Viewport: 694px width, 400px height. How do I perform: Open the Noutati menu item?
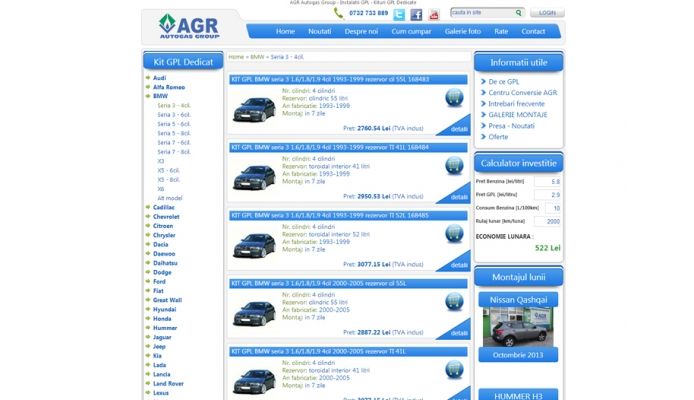tap(320, 31)
